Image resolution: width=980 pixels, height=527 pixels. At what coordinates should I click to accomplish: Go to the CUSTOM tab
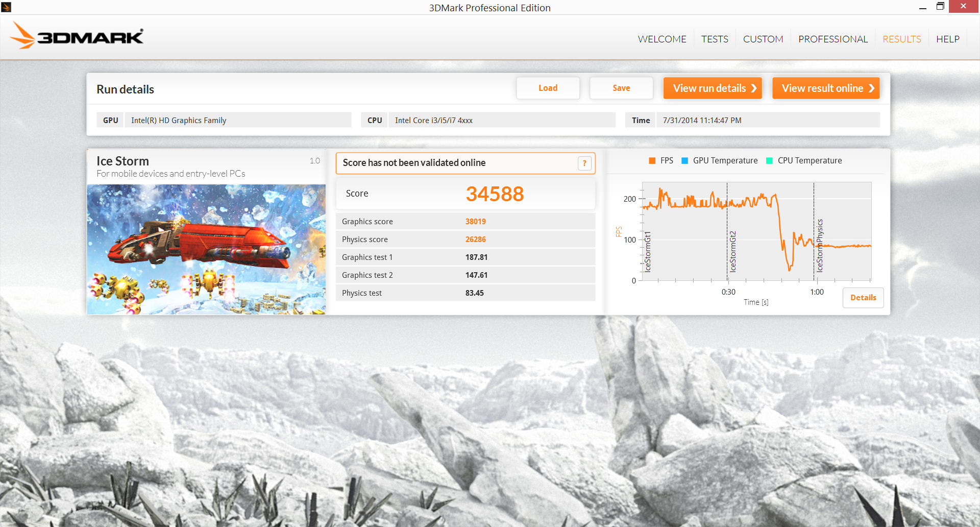[x=763, y=39]
